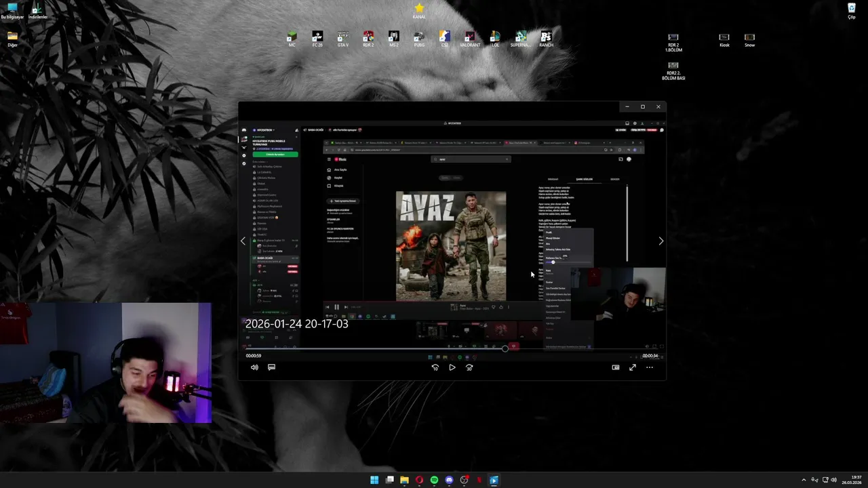This screenshot has width=868, height=488.
Task: Select the MS 2 desktop shortcut
Action: pyautogui.click(x=393, y=39)
